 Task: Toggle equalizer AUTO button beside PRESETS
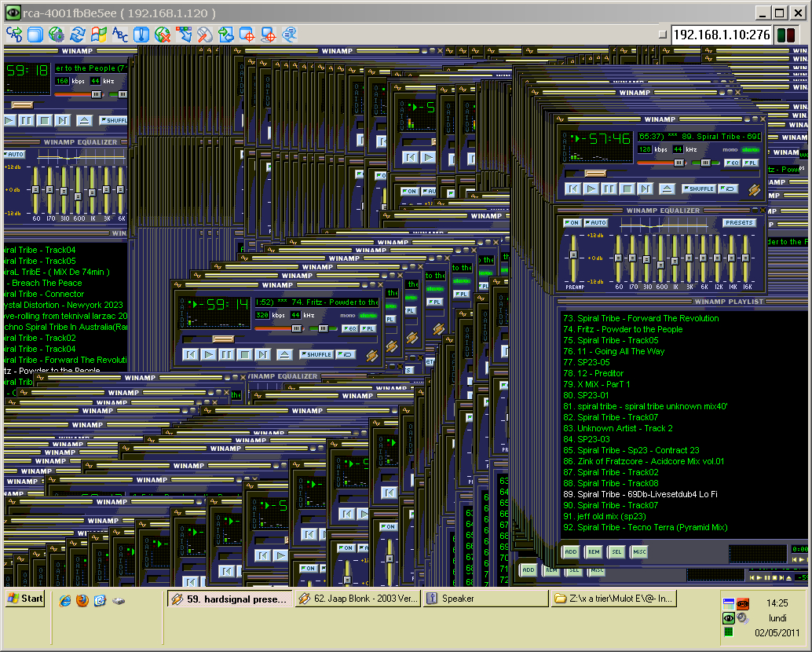pos(595,222)
